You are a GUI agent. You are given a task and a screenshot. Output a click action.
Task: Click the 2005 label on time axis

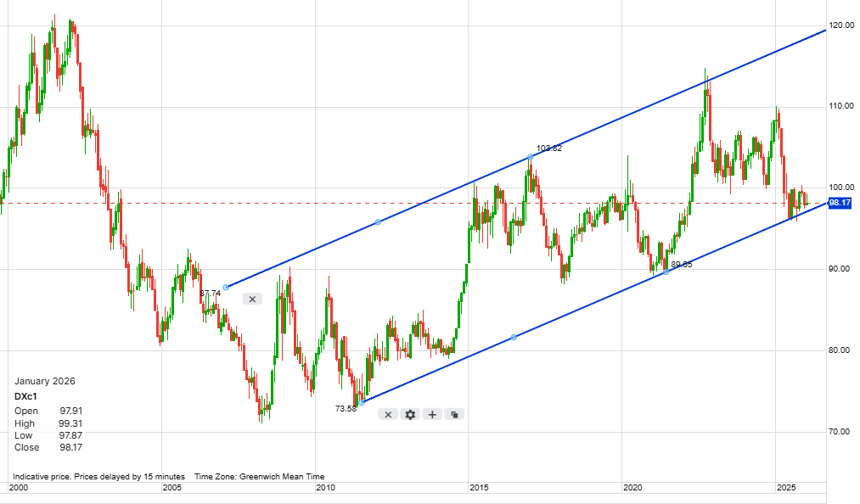[x=172, y=488]
